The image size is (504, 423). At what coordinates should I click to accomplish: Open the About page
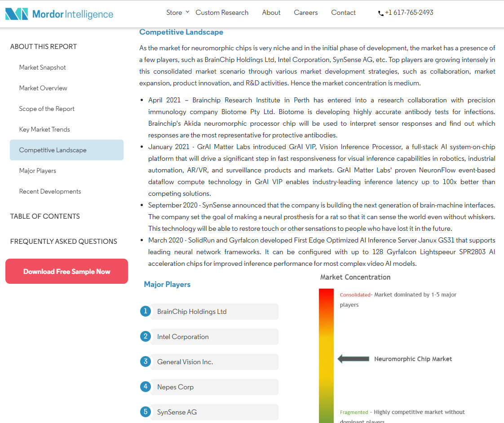[x=271, y=13]
